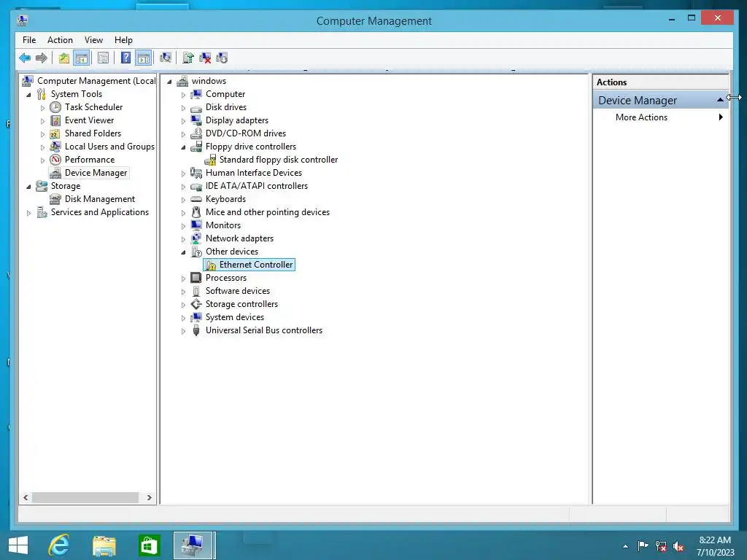This screenshot has height=560, width=747.
Task: Launch Internet Explorer from taskbar
Action: 59,545
